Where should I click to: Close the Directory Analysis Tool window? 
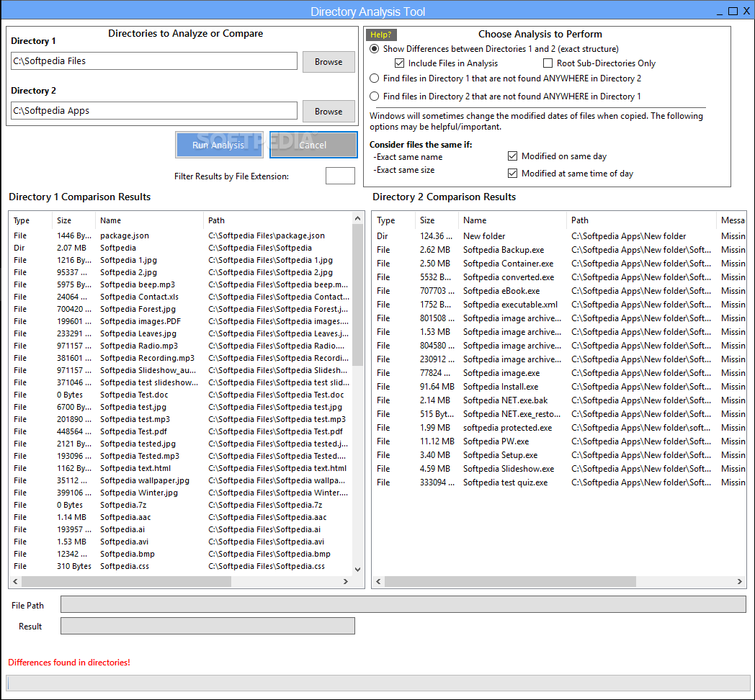click(747, 11)
